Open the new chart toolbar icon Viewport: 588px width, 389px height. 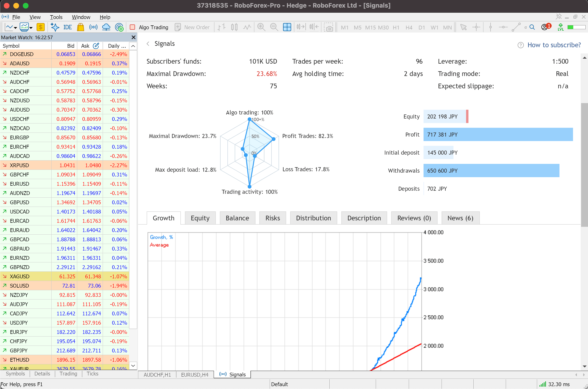click(9, 27)
